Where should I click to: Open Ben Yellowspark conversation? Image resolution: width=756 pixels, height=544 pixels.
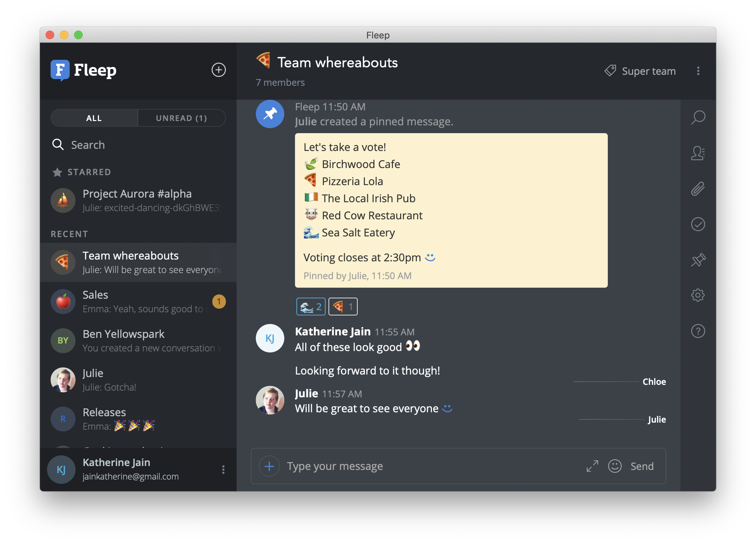tap(138, 341)
